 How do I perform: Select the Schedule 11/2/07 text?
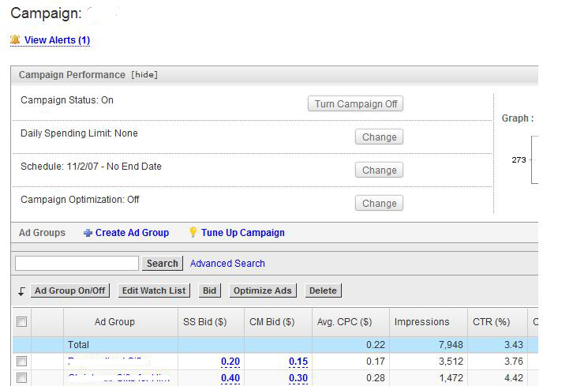pos(91,167)
